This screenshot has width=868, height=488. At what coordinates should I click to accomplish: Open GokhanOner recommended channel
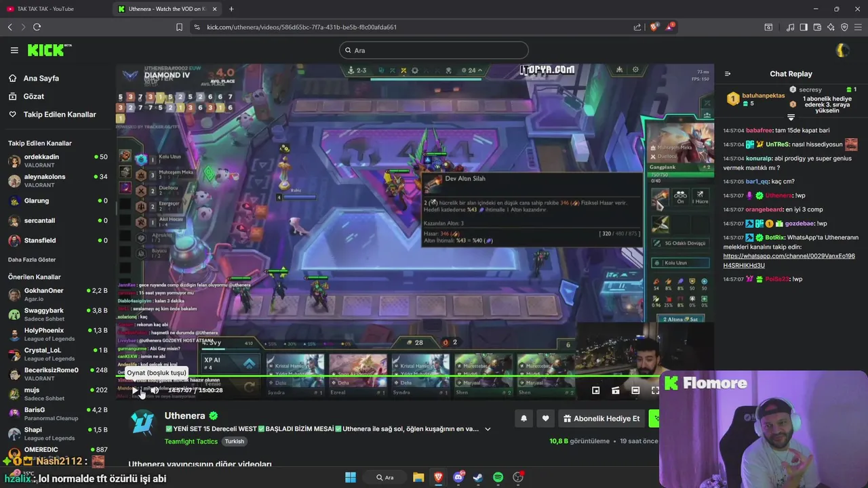coord(58,295)
